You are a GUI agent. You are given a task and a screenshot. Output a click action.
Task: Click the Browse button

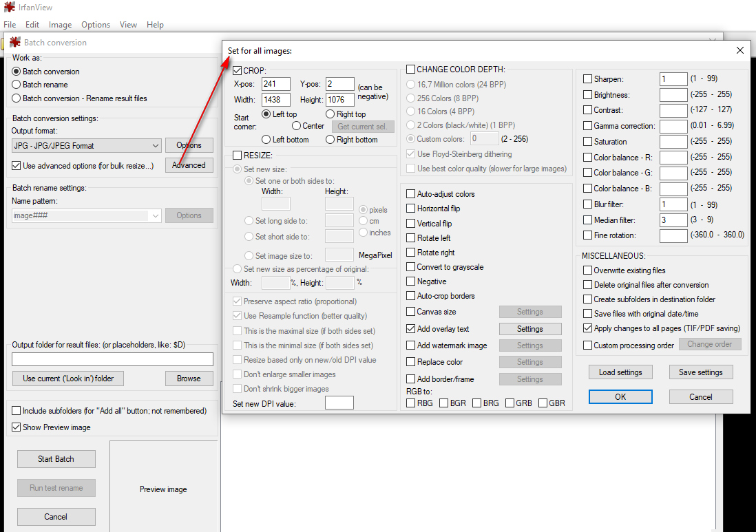[x=189, y=379]
